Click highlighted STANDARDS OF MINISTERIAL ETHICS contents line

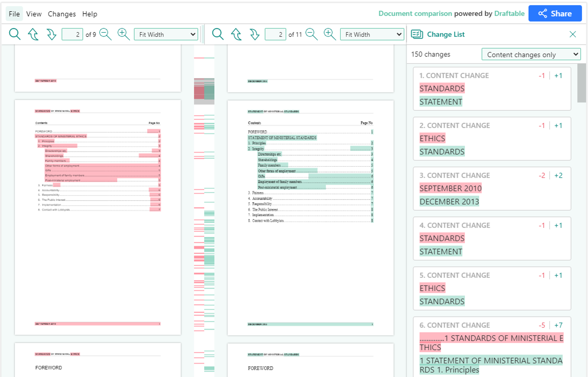[61, 136]
